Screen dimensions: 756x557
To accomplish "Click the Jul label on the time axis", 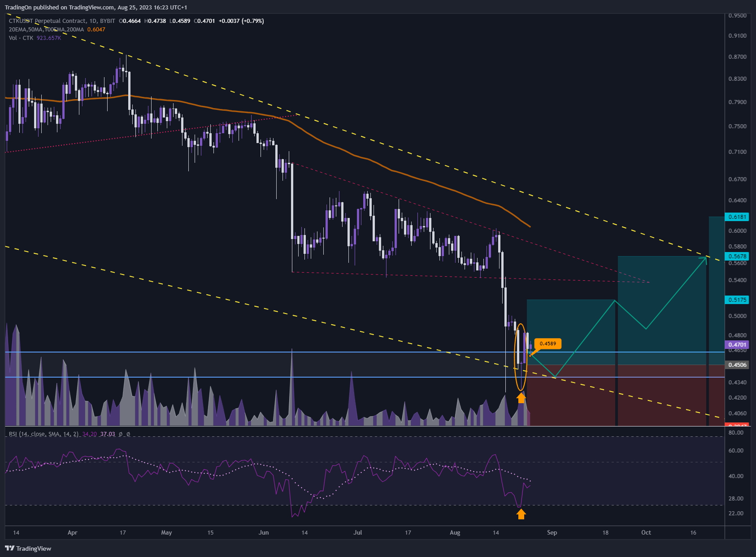I will (x=358, y=533).
